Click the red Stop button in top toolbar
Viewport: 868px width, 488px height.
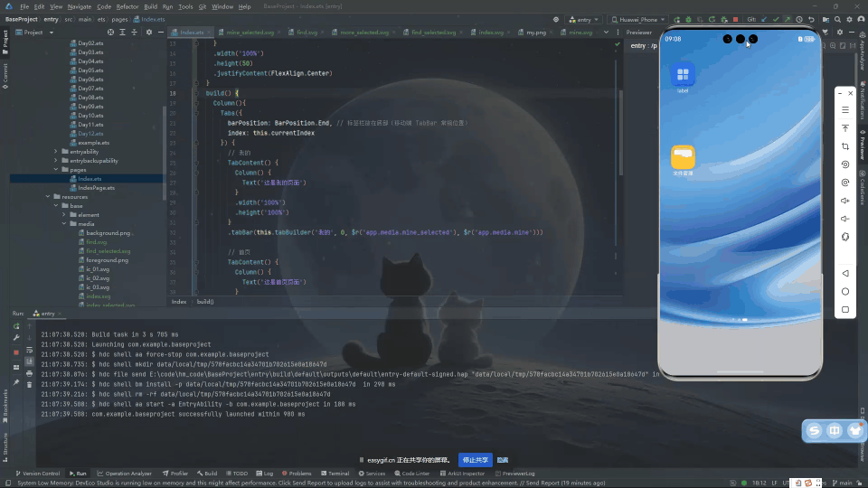coord(736,19)
